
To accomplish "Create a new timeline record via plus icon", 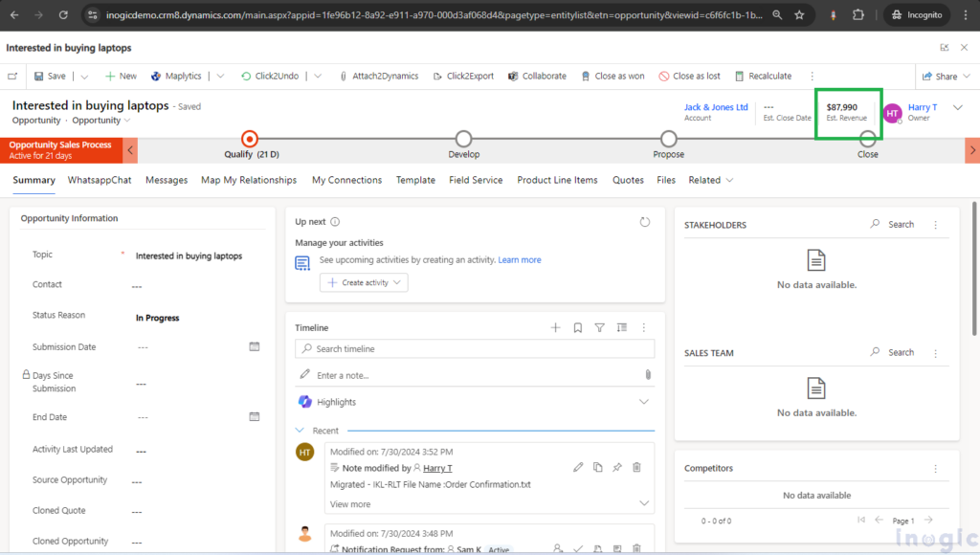I will pyautogui.click(x=555, y=327).
